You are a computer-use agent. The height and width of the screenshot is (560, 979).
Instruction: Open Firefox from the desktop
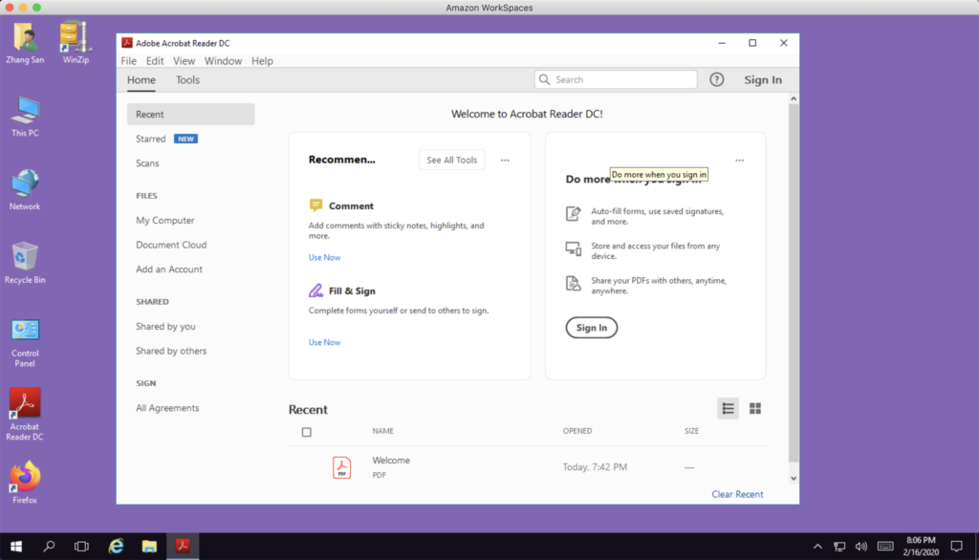click(x=25, y=481)
